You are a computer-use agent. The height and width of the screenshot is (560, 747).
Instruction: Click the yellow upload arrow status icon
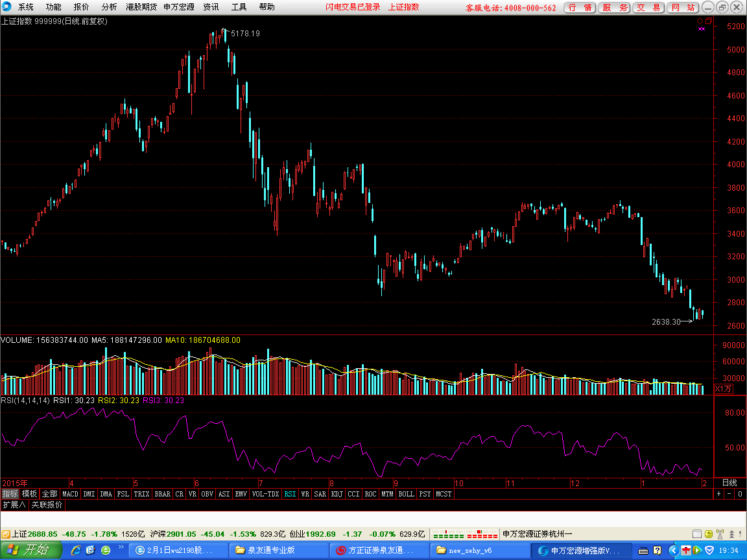point(708,534)
